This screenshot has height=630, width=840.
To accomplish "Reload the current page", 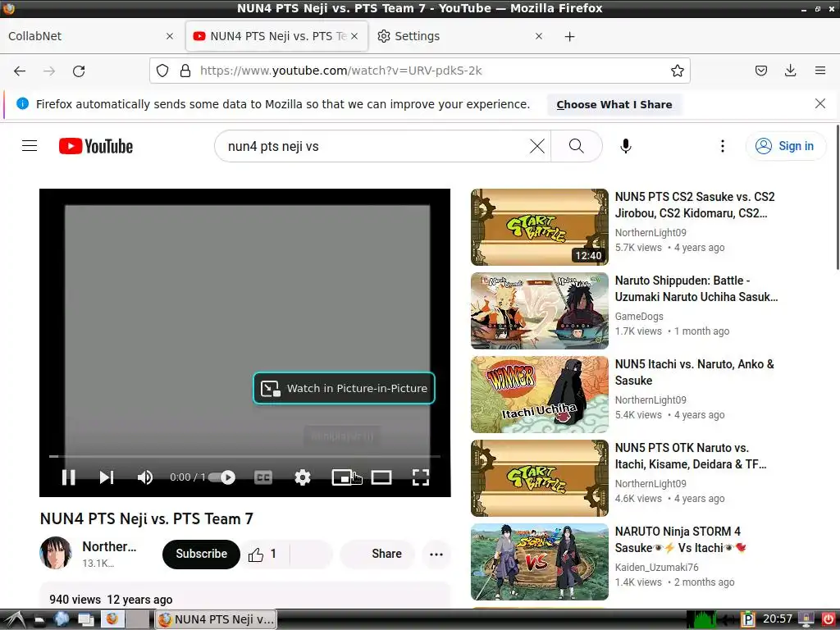I will (x=79, y=71).
